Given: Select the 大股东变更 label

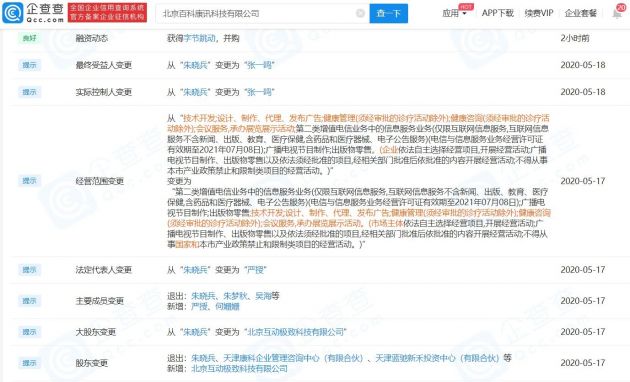Looking at the screenshot, I should point(96,332).
